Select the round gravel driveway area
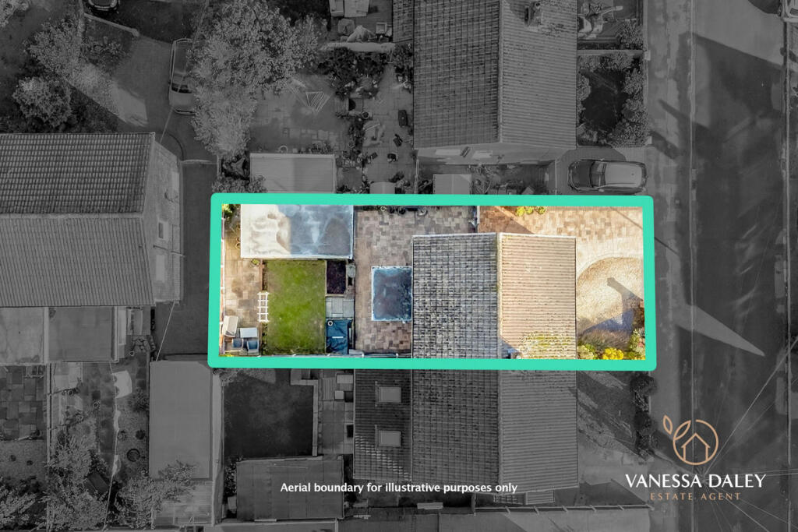Viewport: 798px width, 532px height. pos(609,293)
